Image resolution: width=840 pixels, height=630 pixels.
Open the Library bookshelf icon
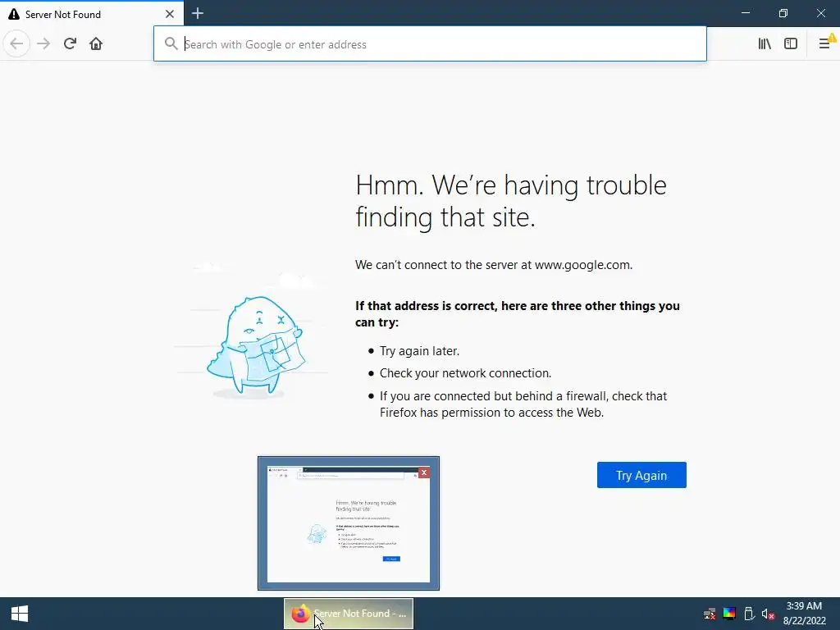(765, 43)
